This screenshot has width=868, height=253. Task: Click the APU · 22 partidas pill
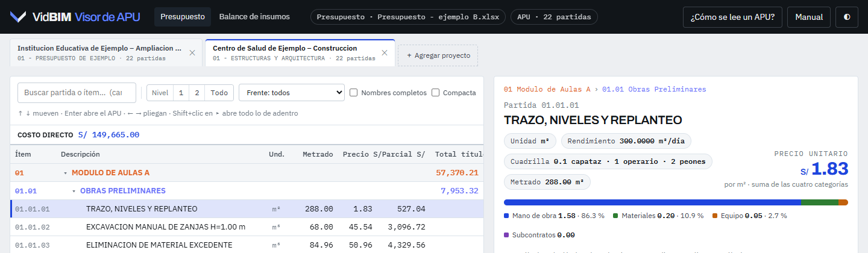(554, 17)
